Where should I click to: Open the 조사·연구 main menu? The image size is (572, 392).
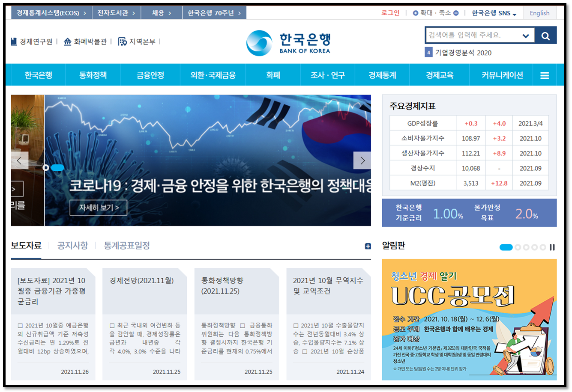coord(328,75)
